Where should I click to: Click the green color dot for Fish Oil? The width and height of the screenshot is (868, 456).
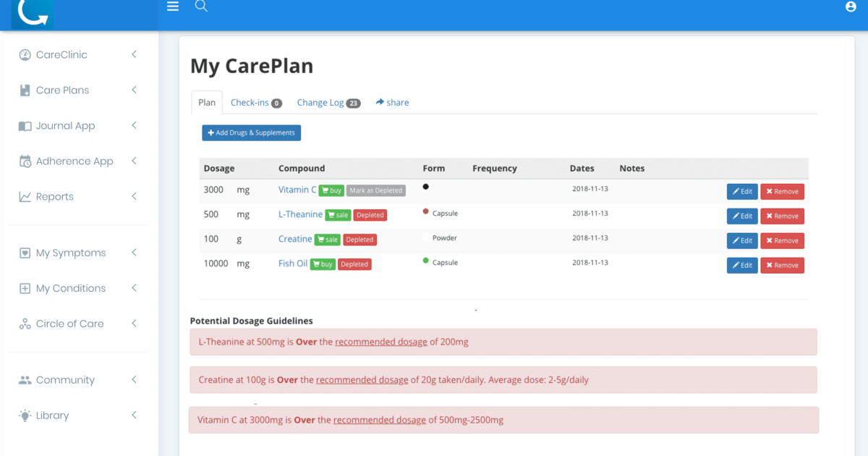click(426, 261)
